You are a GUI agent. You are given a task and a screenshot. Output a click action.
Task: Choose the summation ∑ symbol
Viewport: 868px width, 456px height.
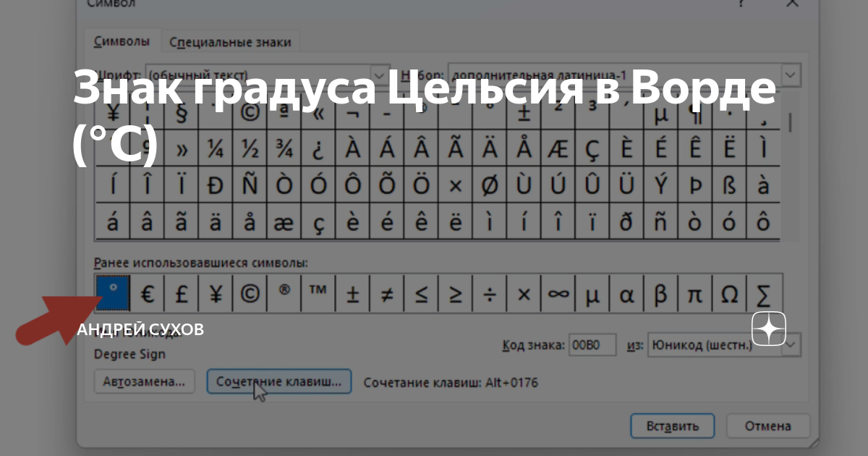click(x=764, y=294)
